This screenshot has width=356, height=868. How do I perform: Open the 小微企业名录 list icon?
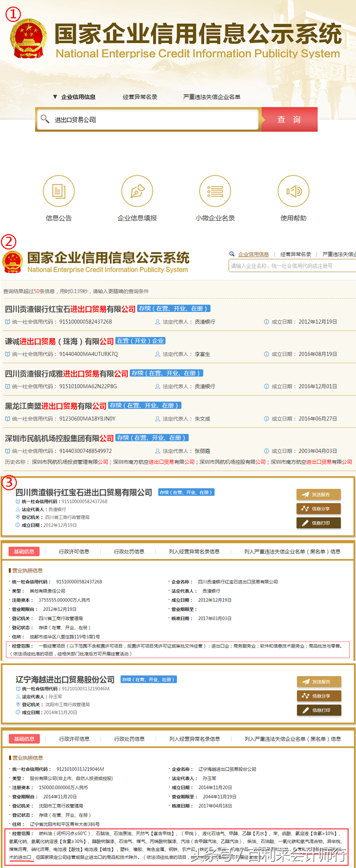tap(215, 191)
